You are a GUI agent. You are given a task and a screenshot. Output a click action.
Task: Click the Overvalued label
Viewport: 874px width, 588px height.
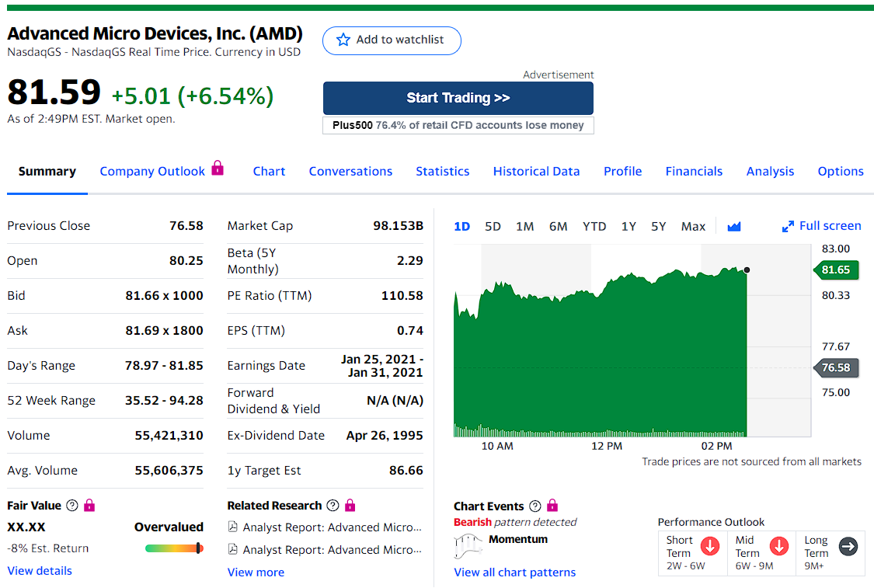coord(169,527)
